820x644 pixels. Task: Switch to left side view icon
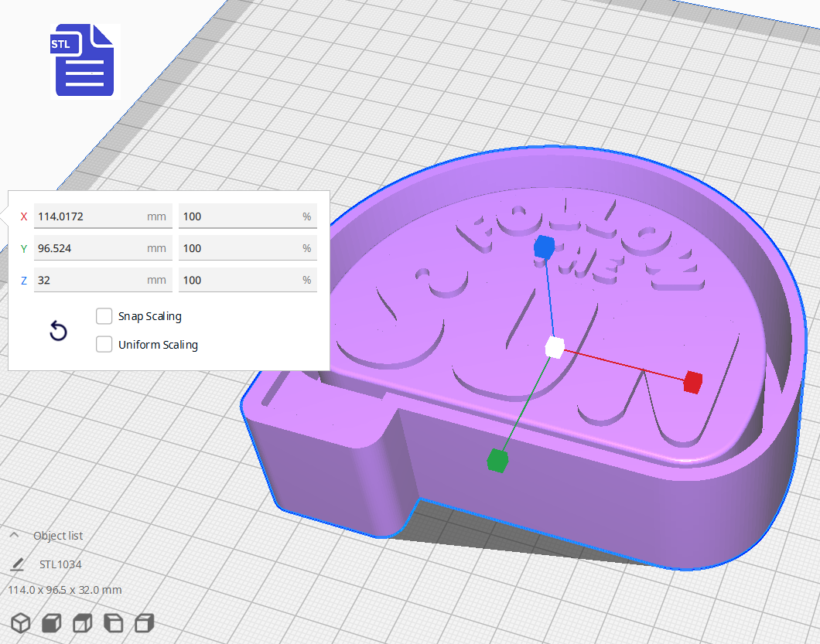pyautogui.click(x=113, y=622)
